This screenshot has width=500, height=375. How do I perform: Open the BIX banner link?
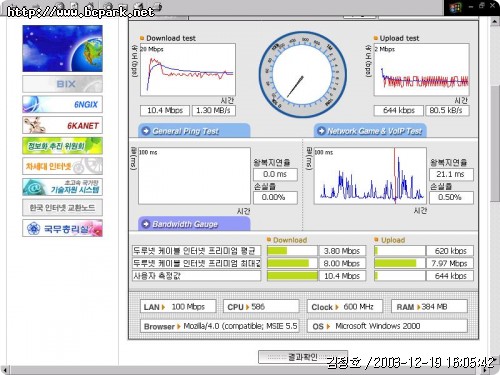(62, 84)
